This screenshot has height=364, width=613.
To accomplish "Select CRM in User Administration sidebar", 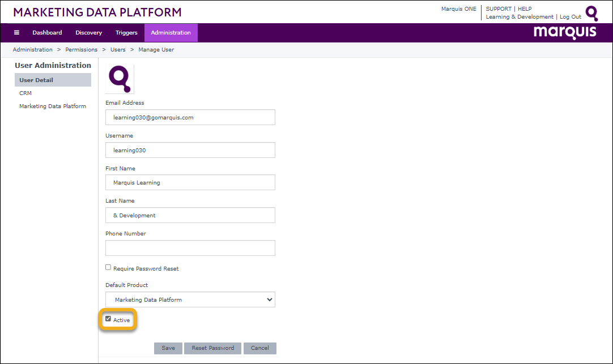I will [x=25, y=93].
